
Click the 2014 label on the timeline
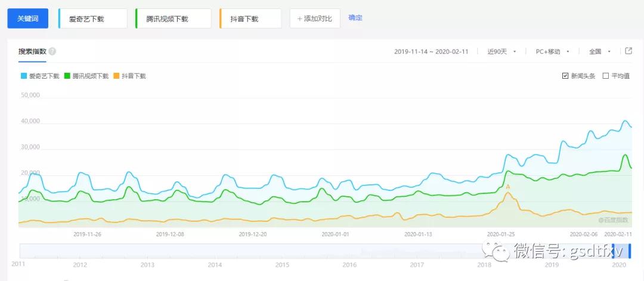click(x=215, y=265)
